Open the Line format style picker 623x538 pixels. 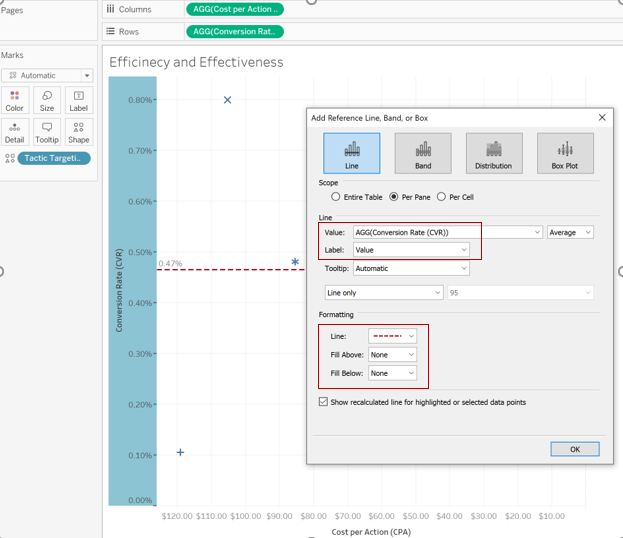point(393,336)
